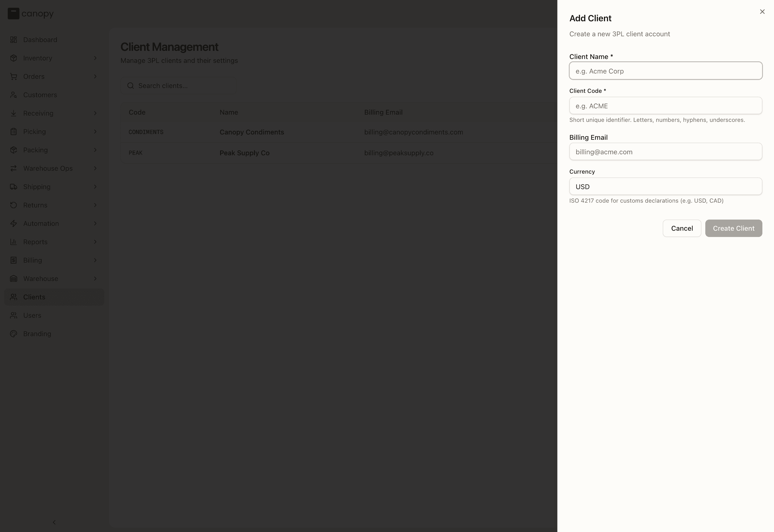Select the Clients sidebar item
The width and height of the screenshot is (774, 532).
click(54, 297)
